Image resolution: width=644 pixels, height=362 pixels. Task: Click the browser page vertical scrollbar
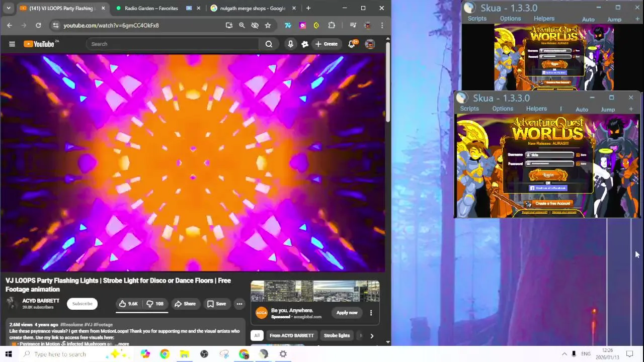(x=387, y=83)
